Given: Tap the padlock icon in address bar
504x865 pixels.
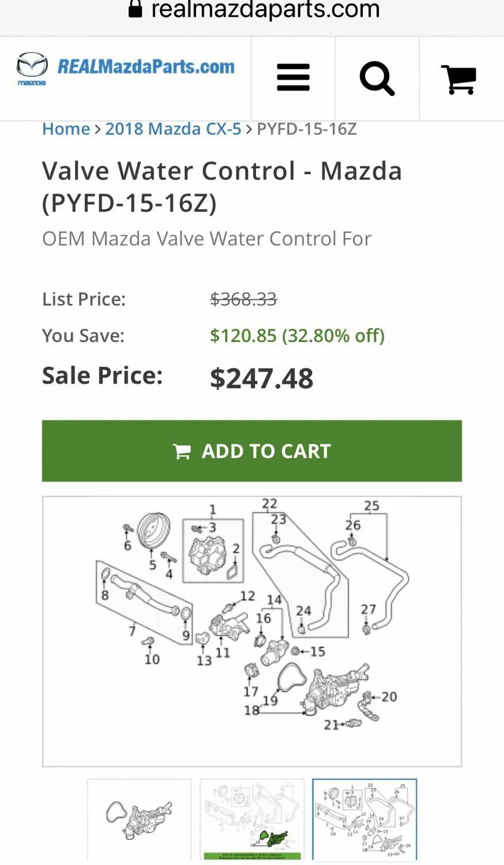Looking at the screenshot, I should 135,9.
